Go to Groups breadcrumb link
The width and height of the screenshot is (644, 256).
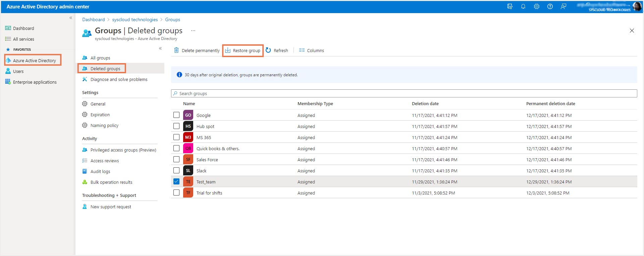point(172,19)
